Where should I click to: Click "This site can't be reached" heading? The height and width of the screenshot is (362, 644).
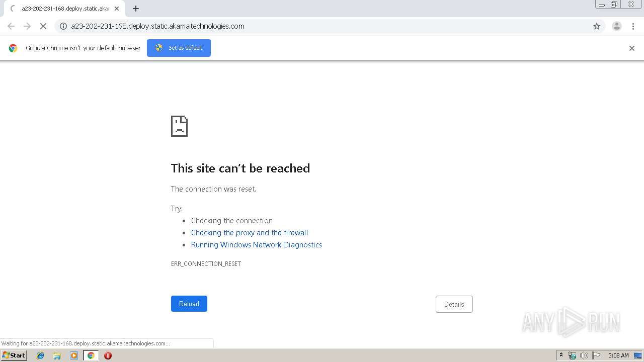[240, 168]
